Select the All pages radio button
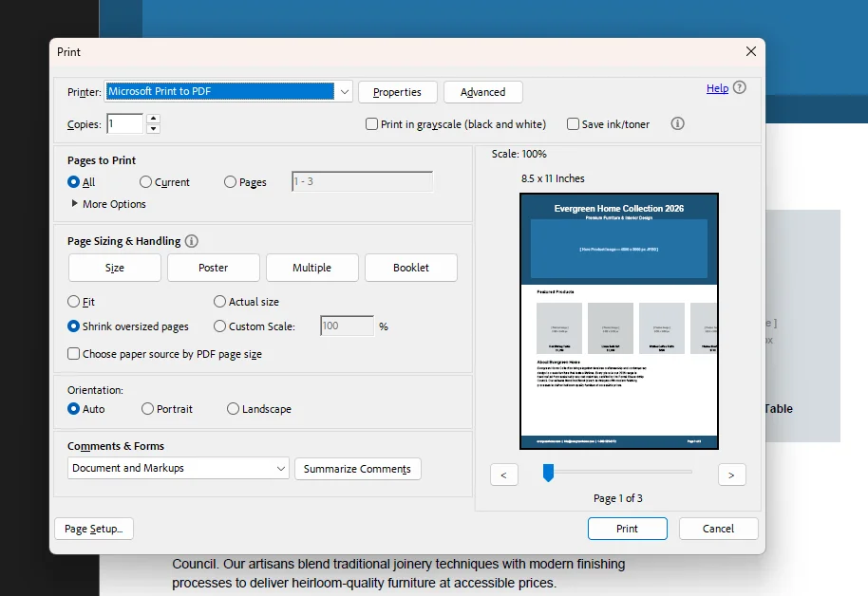868x596 pixels. point(73,181)
